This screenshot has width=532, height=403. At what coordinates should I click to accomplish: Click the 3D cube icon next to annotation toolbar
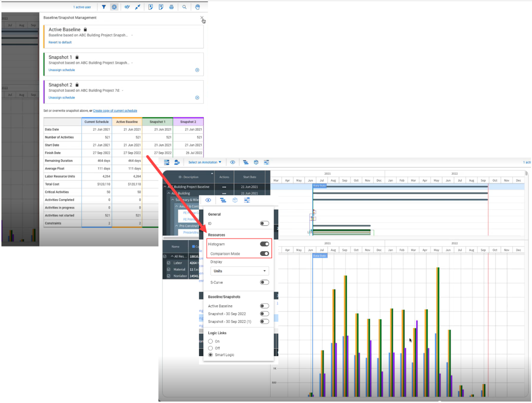click(256, 163)
